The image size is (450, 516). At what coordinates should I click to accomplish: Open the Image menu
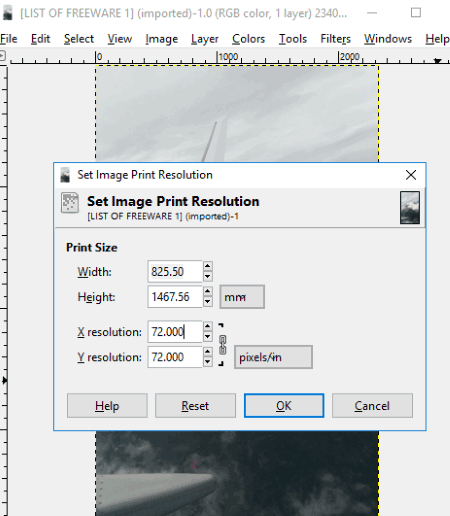click(162, 39)
